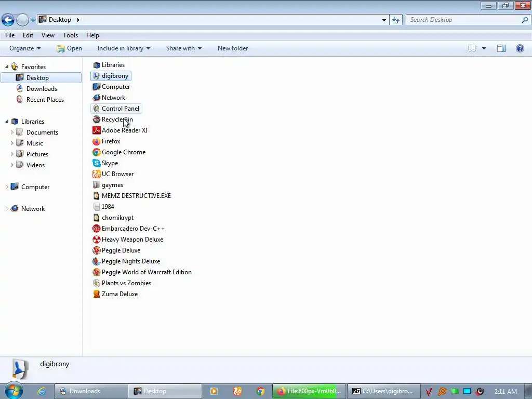Select the Control Panel item

(116, 108)
